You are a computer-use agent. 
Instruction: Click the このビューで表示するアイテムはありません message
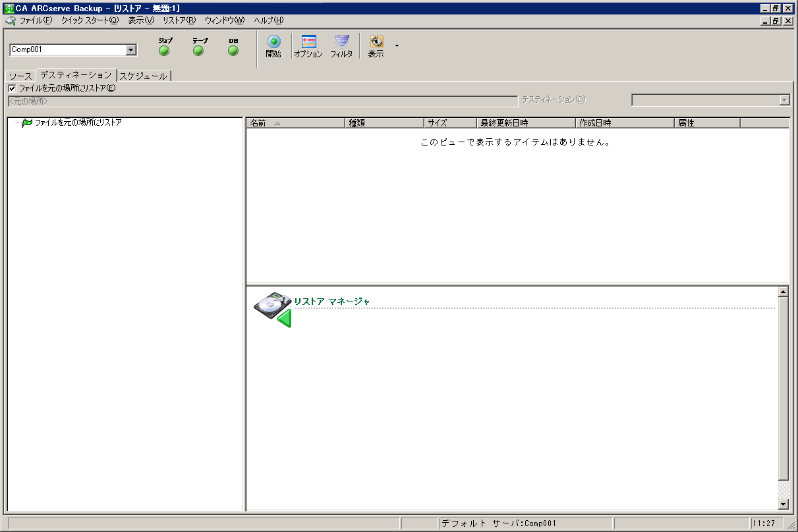(515, 142)
